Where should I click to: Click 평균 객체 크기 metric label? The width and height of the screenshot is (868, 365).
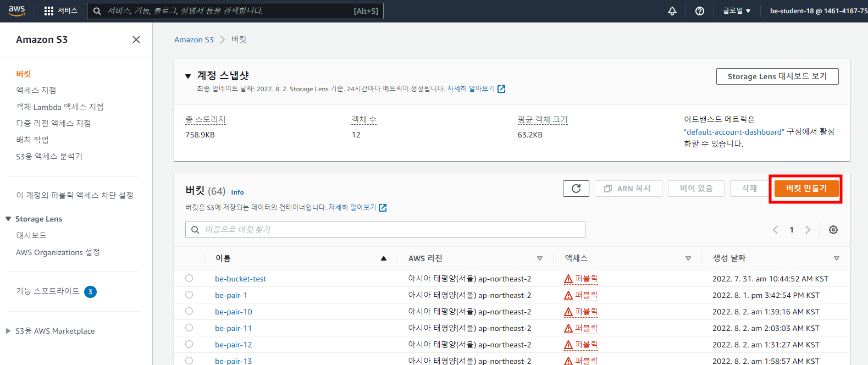coord(543,120)
